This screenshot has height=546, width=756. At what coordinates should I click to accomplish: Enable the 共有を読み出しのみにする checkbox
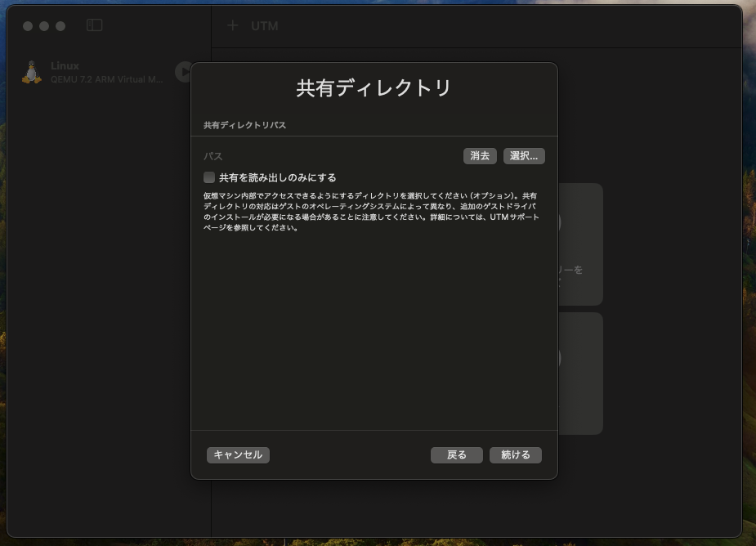pos(210,176)
